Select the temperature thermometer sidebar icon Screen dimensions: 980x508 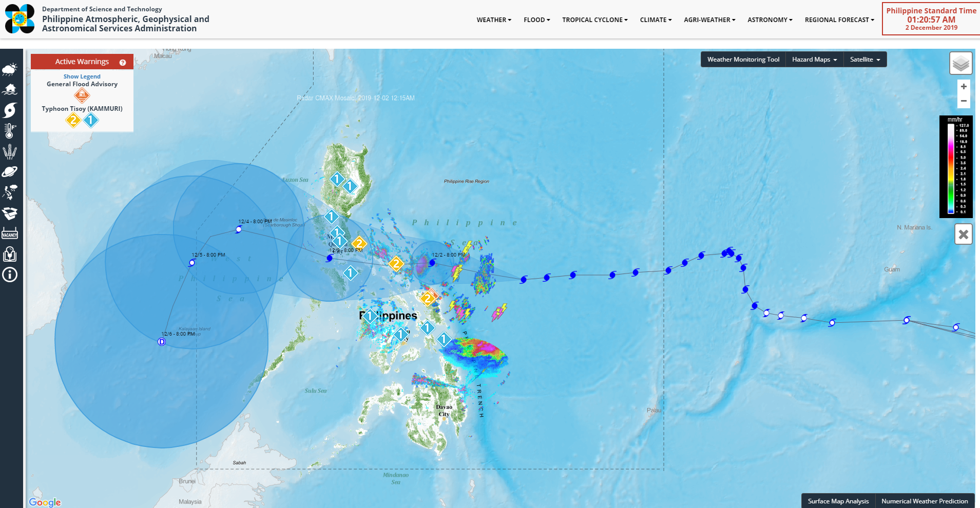[x=10, y=131]
